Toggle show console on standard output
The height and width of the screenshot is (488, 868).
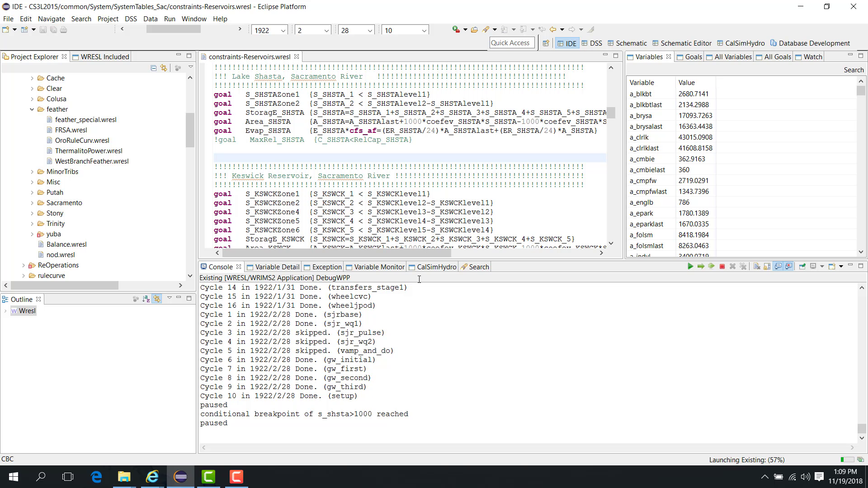778,267
